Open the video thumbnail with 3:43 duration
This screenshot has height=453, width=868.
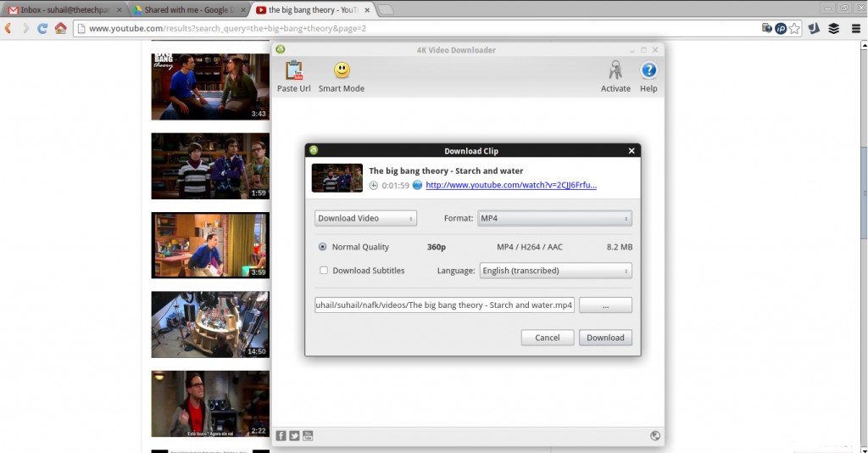pyautogui.click(x=210, y=87)
